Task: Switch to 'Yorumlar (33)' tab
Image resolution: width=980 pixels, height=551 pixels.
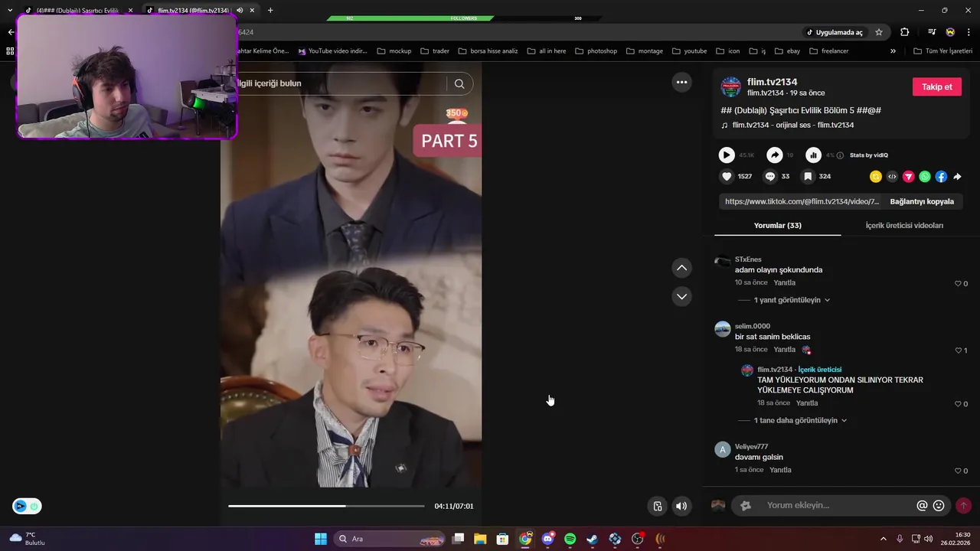Action: [x=777, y=226]
